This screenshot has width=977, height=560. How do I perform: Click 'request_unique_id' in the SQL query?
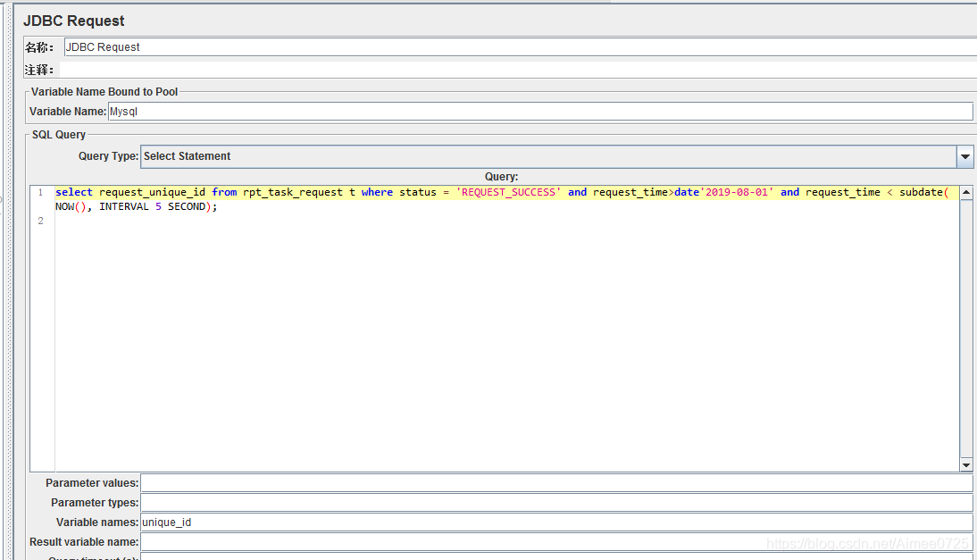click(152, 193)
